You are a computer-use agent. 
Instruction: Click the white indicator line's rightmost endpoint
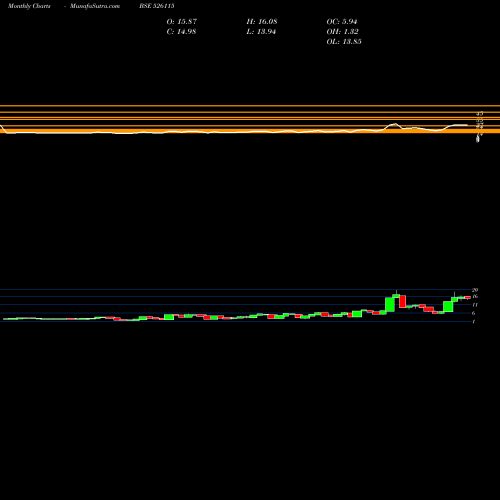tap(467, 125)
